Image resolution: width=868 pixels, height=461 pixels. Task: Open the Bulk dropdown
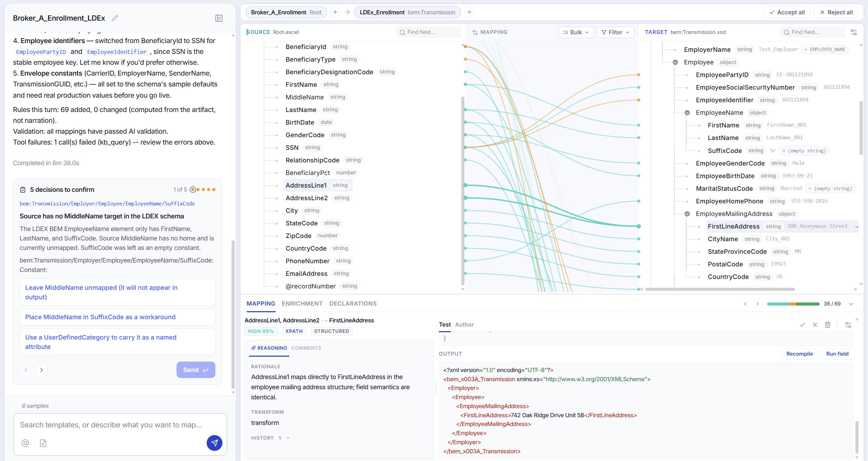pyautogui.click(x=576, y=32)
